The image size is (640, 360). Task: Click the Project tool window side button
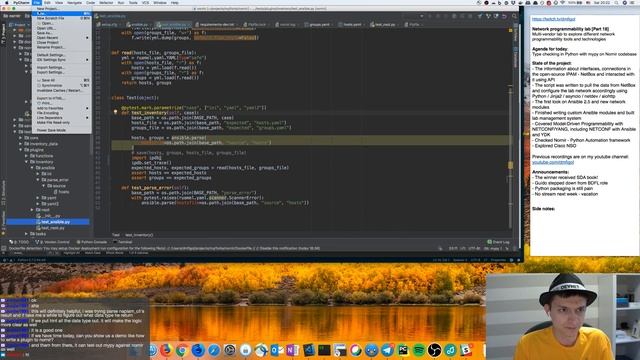pyautogui.click(x=3, y=33)
